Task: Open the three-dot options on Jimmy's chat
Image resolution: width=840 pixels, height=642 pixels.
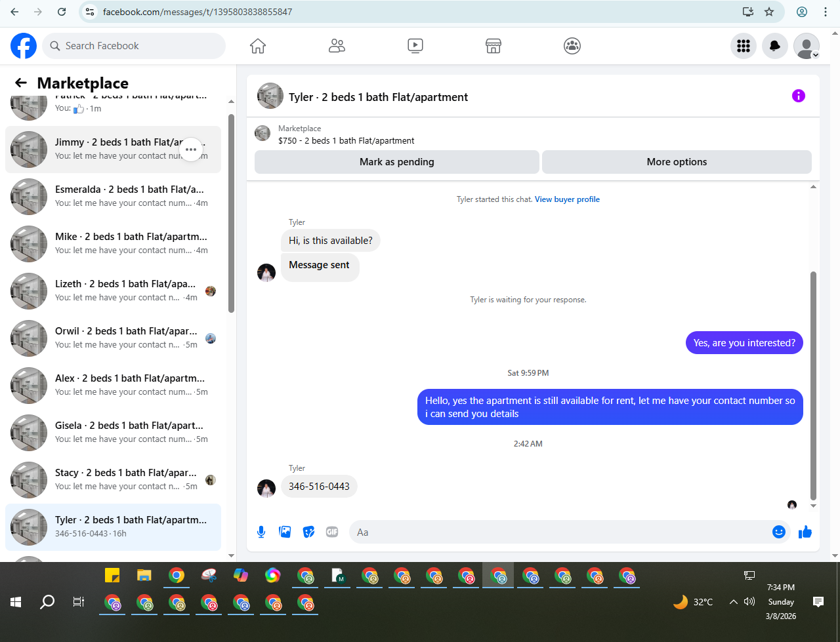Action: pos(191,150)
